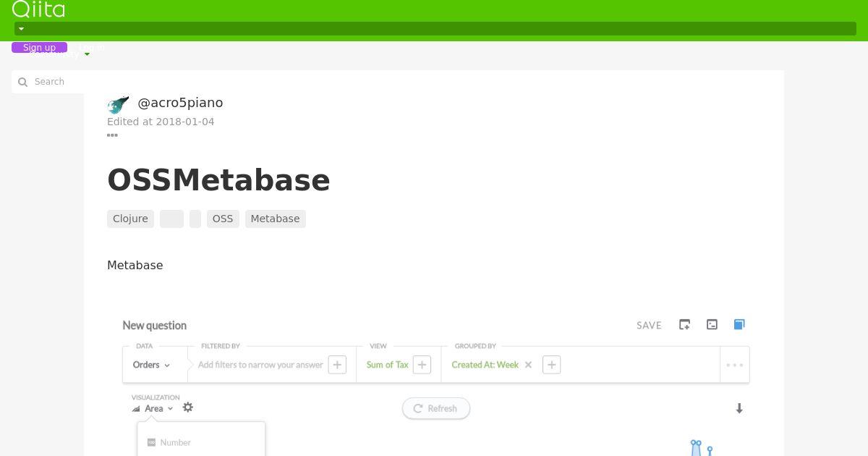Viewport: 868px width, 456px height.
Task: Open the Metabase tag chip
Action: click(x=275, y=219)
